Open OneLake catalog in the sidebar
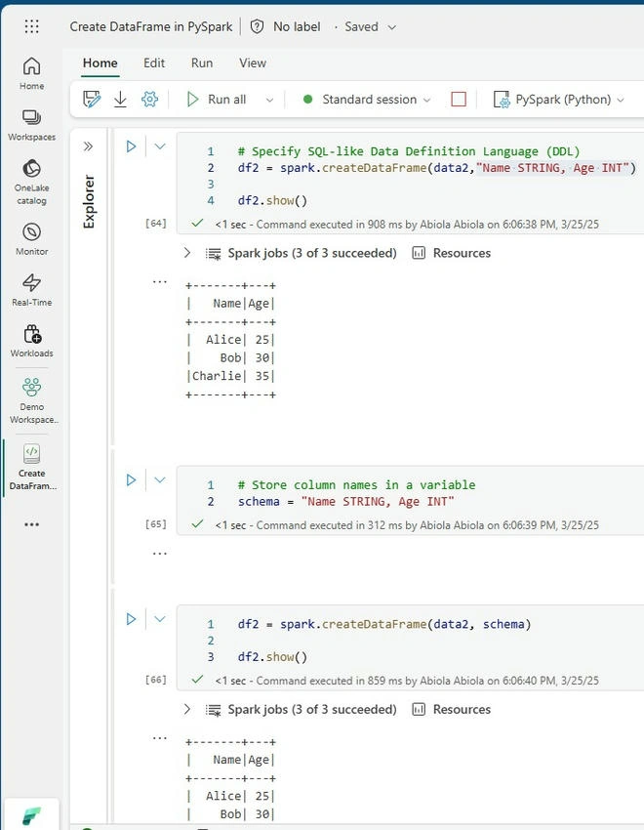 [x=32, y=182]
